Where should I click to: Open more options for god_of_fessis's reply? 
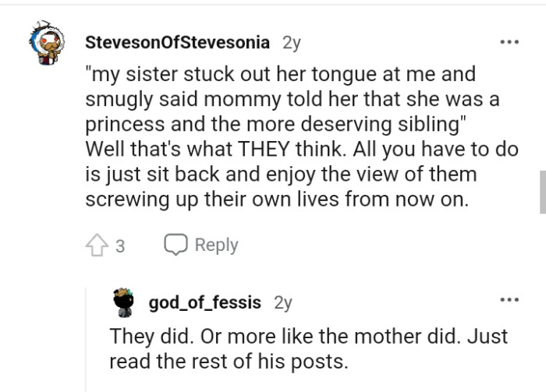509,300
